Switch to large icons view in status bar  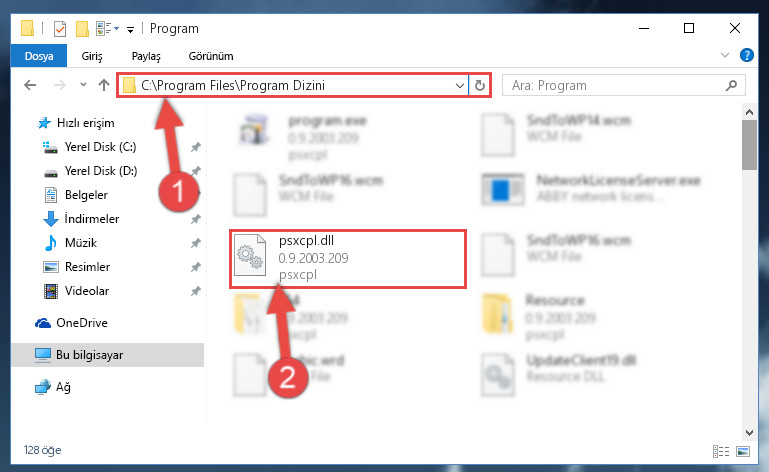pyautogui.click(x=743, y=451)
